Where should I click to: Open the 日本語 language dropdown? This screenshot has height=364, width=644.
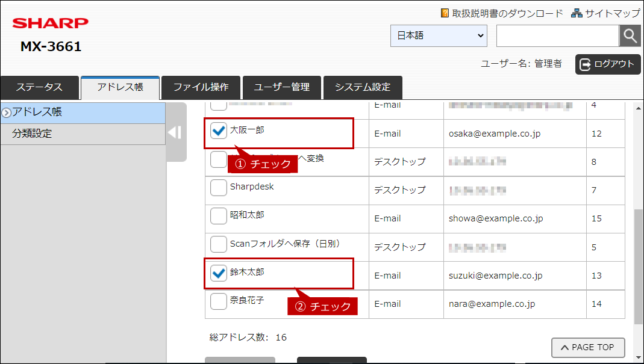[x=439, y=35]
